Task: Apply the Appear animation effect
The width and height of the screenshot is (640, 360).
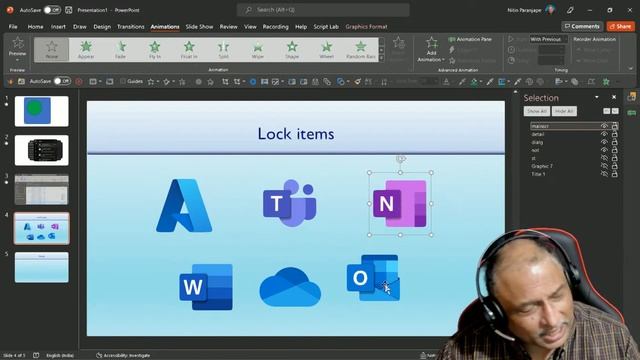Action: 86,49
